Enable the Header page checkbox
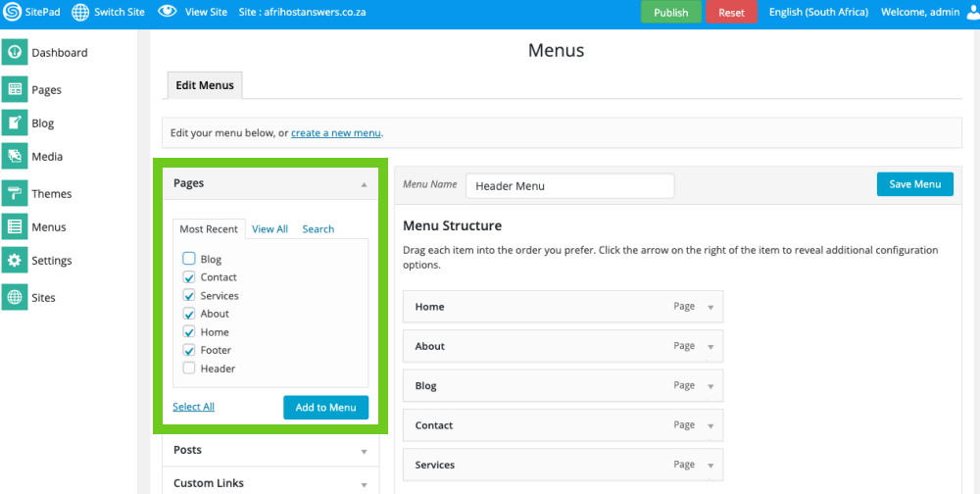 tap(189, 369)
